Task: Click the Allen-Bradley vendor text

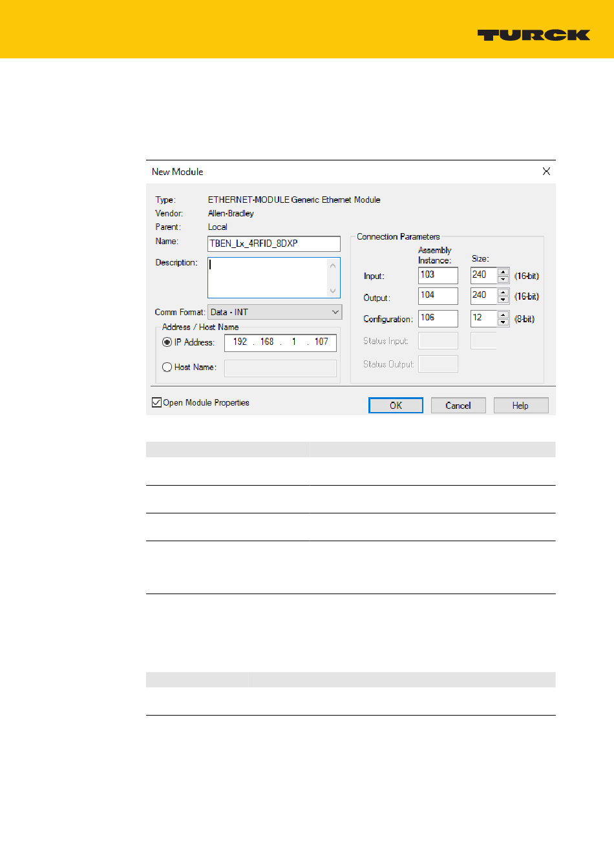Action: pos(231,213)
